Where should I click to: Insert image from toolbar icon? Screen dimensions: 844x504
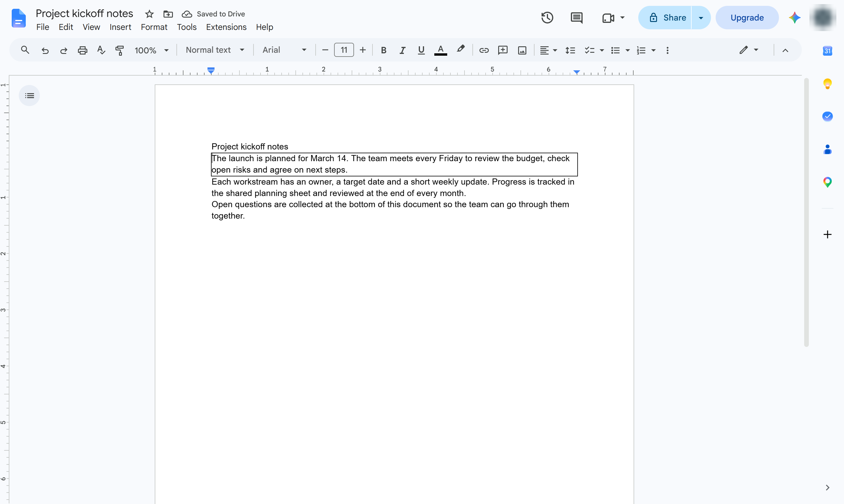coord(522,50)
